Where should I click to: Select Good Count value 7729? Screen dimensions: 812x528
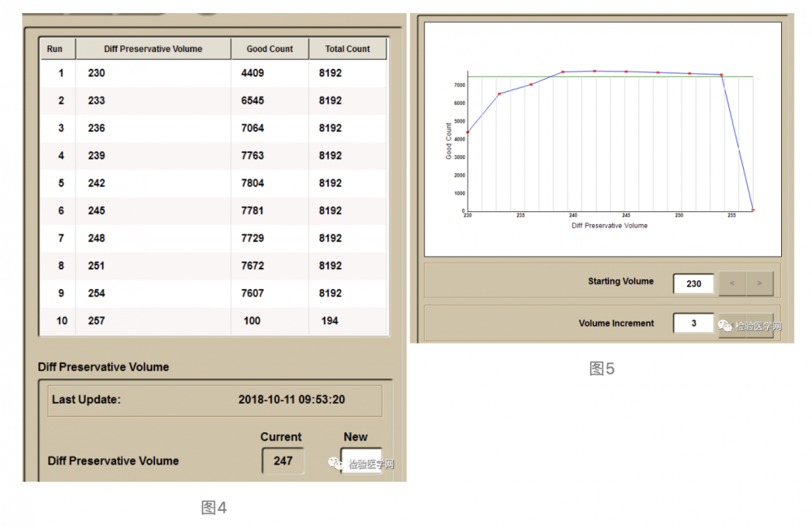(253, 238)
